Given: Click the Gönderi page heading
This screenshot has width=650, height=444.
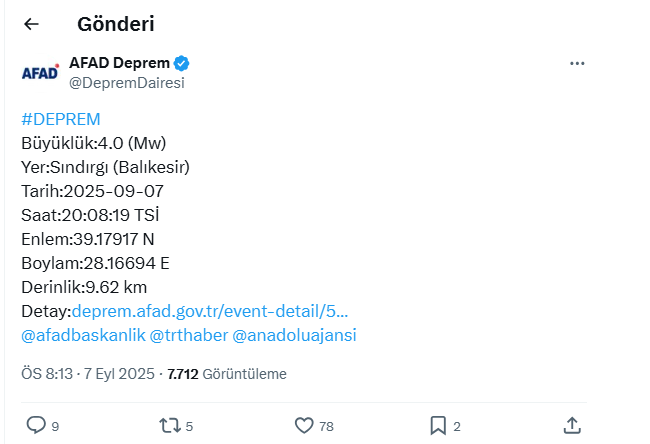Looking at the screenshot, I should pos(115,24).
